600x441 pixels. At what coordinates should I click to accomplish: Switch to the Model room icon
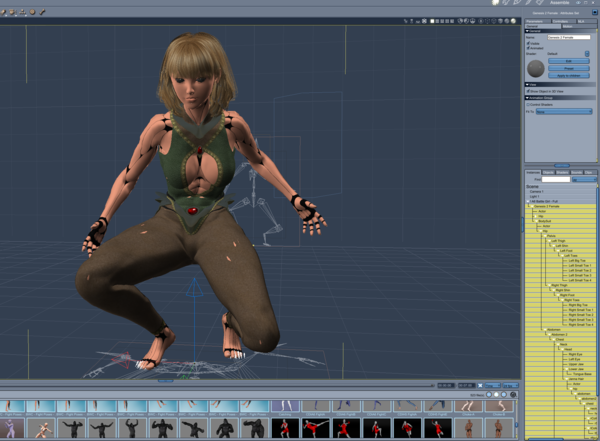click(506, 2)
